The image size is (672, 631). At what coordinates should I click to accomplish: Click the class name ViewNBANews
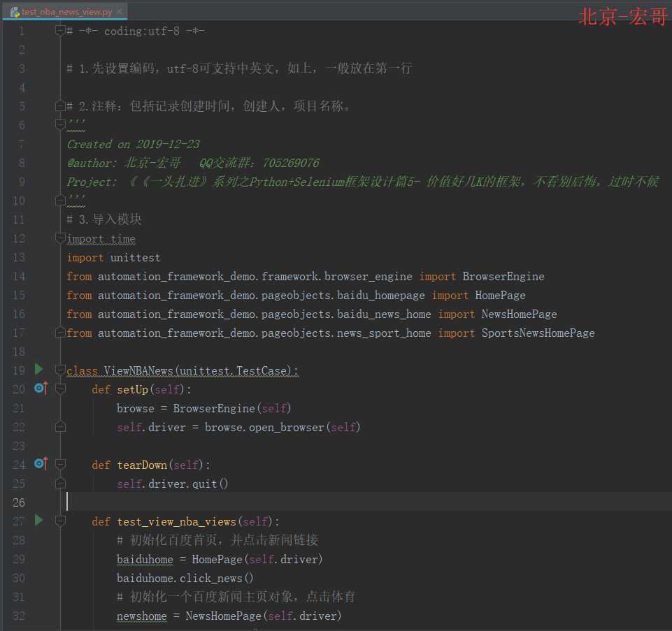pos(138,370)
